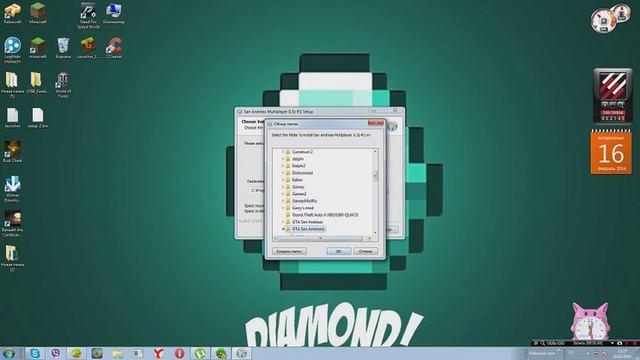
Task: Click the folder tree scroll-up arrow
Action: pyautogui.click(x=375, y=151)
